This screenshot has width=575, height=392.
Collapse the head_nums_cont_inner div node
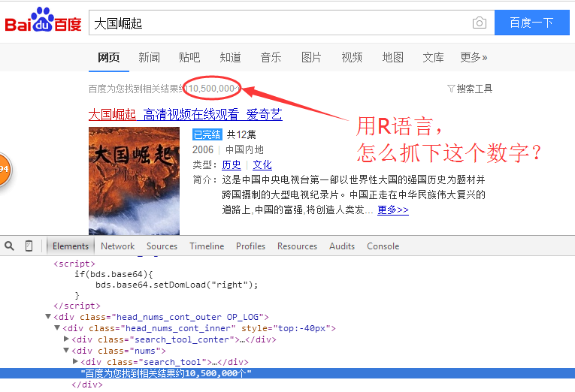[57, 328]
